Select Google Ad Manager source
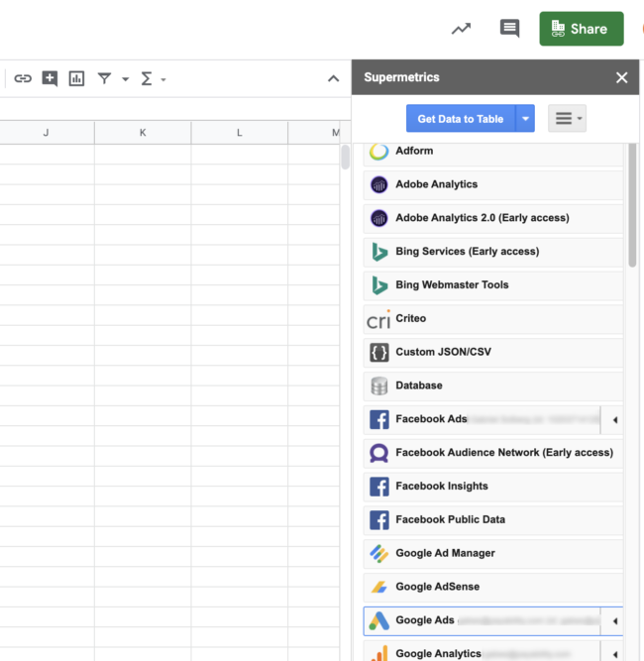 (x=493, y=554)
